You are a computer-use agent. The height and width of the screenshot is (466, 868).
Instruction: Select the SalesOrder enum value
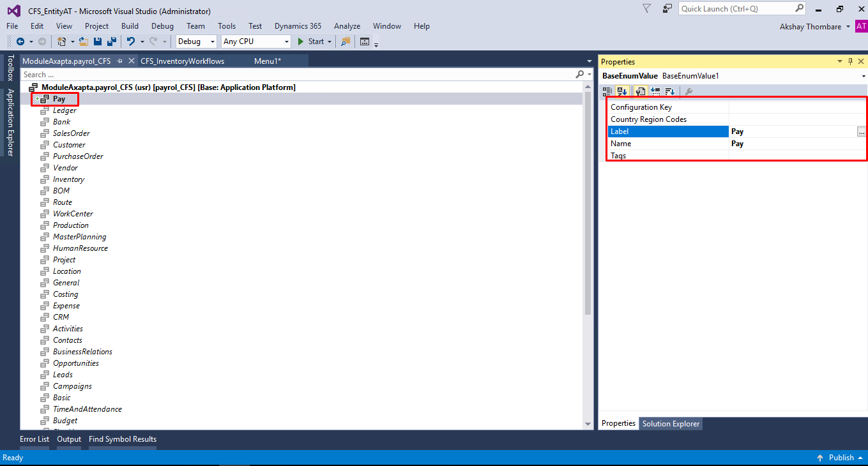coord(72,133)
